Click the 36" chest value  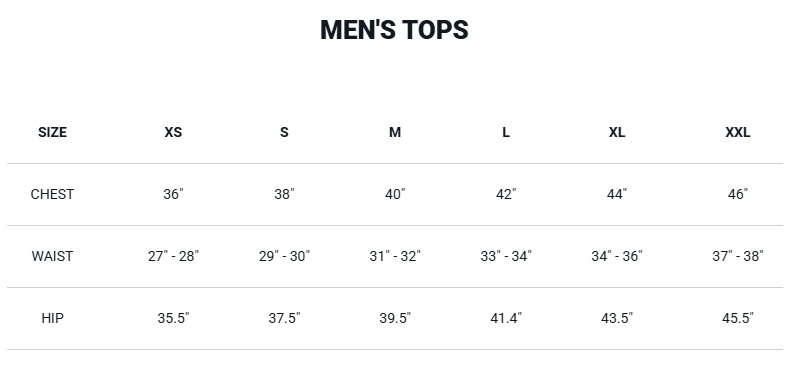173,194
